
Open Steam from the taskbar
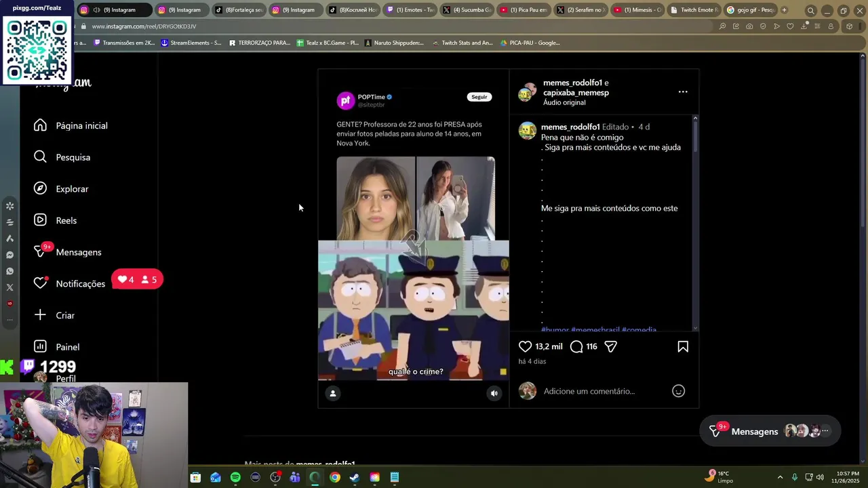point(355,477)
